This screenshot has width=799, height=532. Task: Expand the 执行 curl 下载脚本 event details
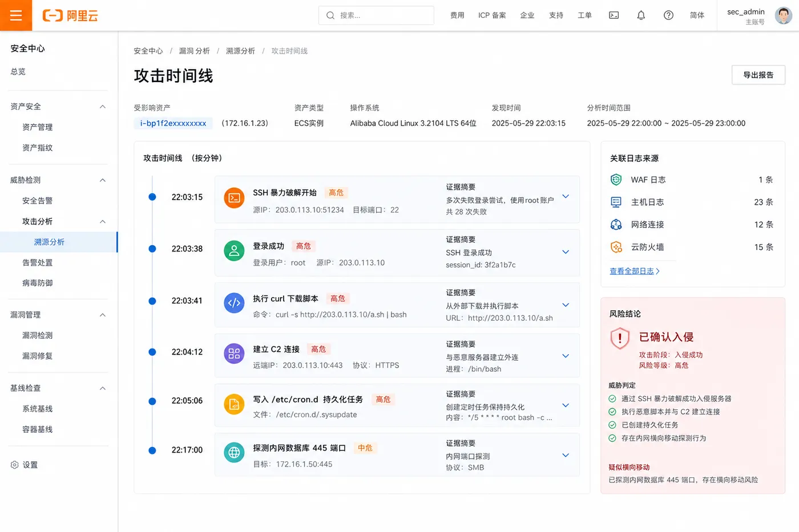click(566, 305)
